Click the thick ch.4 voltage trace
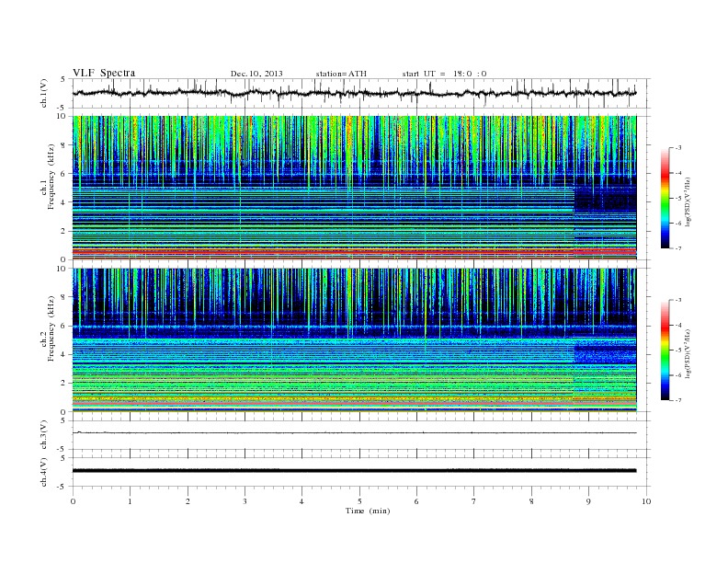 tap(354, 471)
